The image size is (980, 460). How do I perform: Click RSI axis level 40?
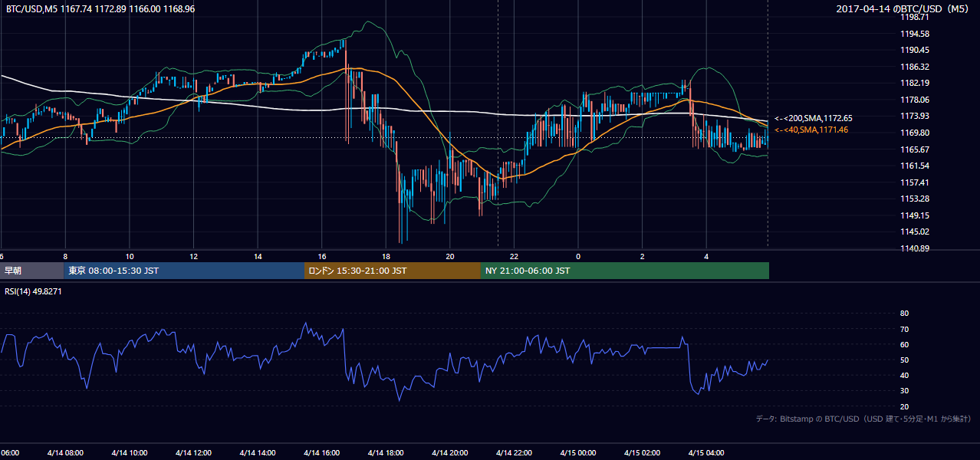(904, 375)
